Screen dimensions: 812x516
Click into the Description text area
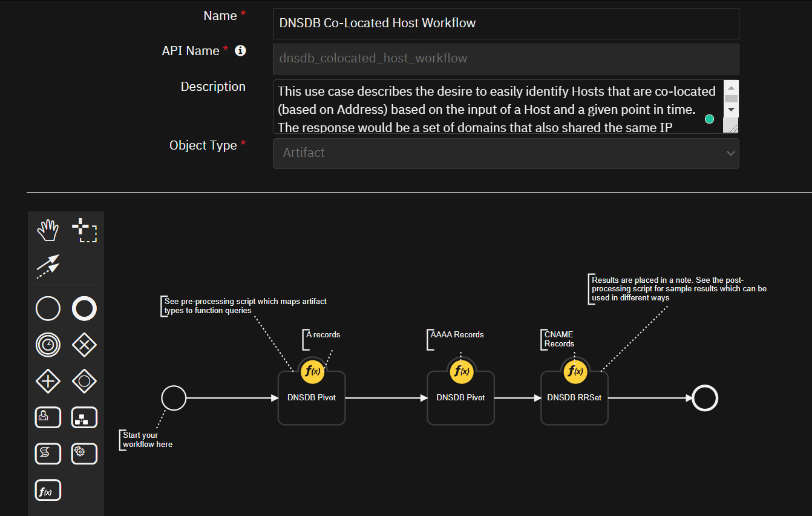pos(498,107)
